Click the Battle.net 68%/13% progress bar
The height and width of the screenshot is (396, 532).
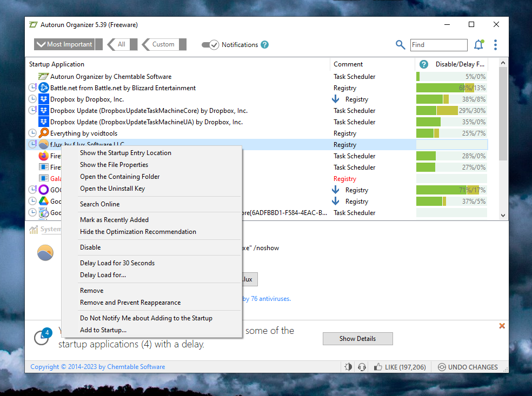[x=451, y=88]
